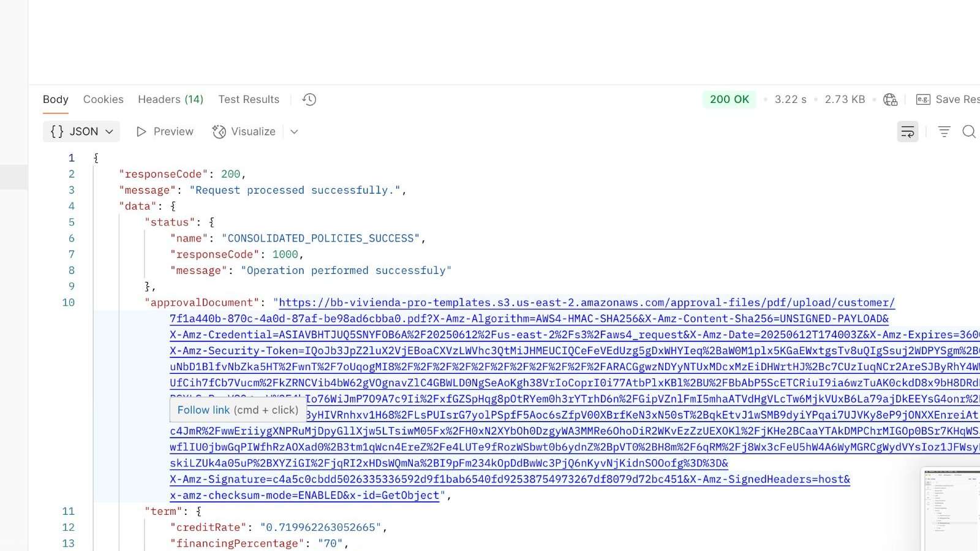Open the Headers (14) tab

click(x=170, y=99)
